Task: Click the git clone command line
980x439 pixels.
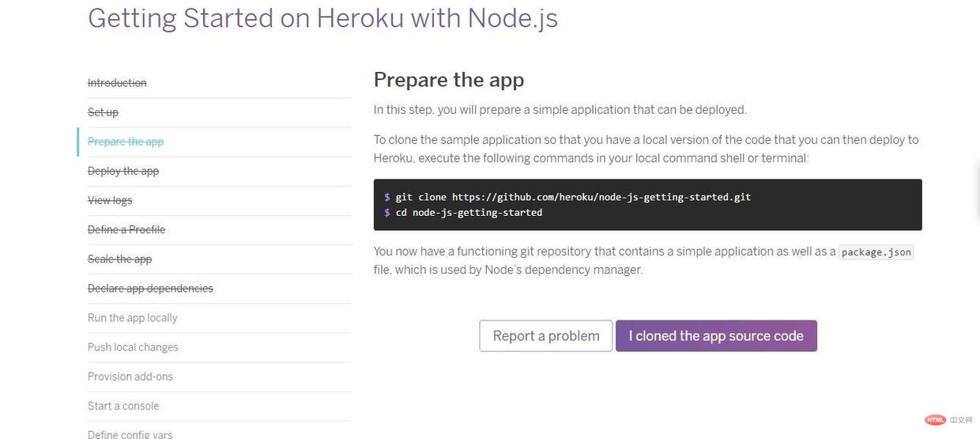Action: pyautogui.click(x=567, y=196)
